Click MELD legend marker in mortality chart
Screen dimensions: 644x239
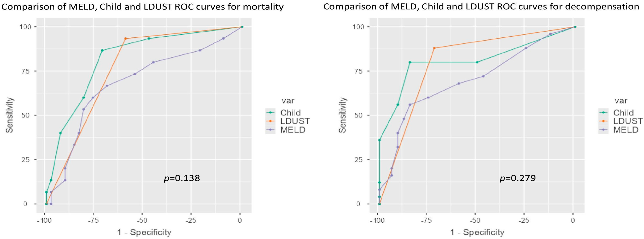pos(271,130)
